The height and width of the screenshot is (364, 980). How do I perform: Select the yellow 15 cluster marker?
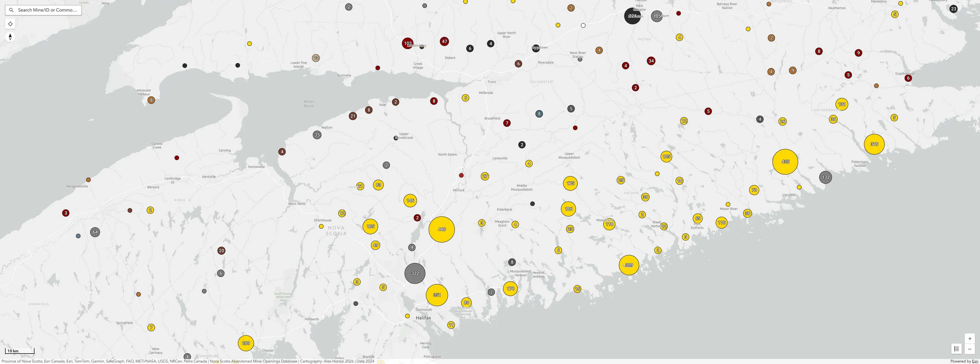pyautogui.click(x=578, y=289)
